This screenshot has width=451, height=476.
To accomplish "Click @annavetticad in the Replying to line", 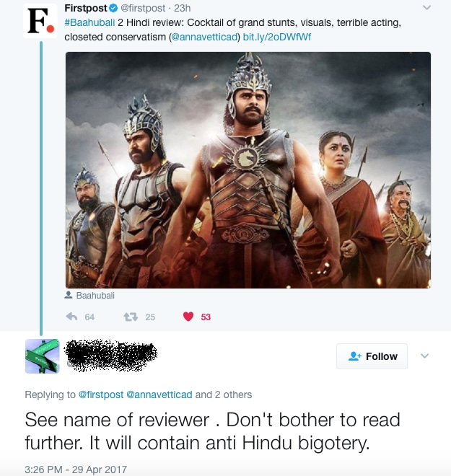I will [159, 395].
